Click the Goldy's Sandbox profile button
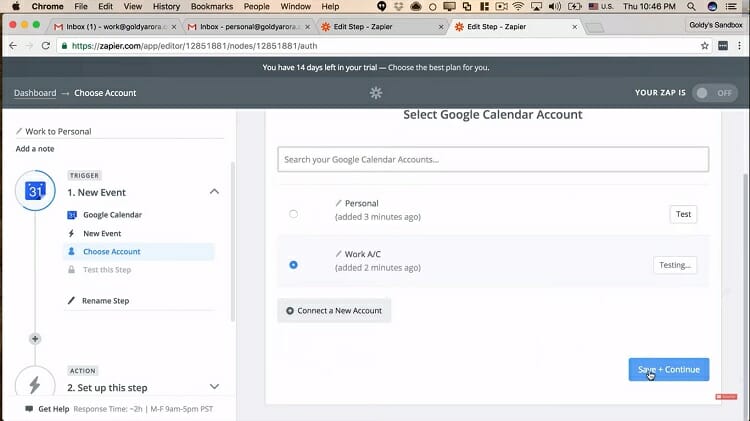Screen dimensions: 750x421 [716, 25]
